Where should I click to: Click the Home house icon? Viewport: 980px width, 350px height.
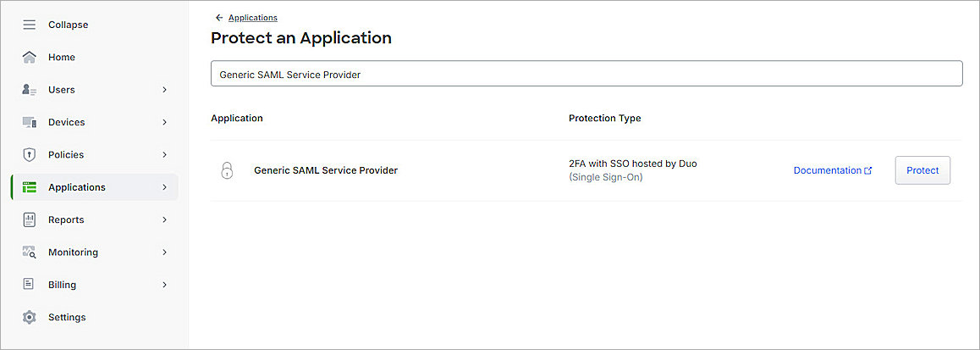pyautogui.click(x=30, y=58)
